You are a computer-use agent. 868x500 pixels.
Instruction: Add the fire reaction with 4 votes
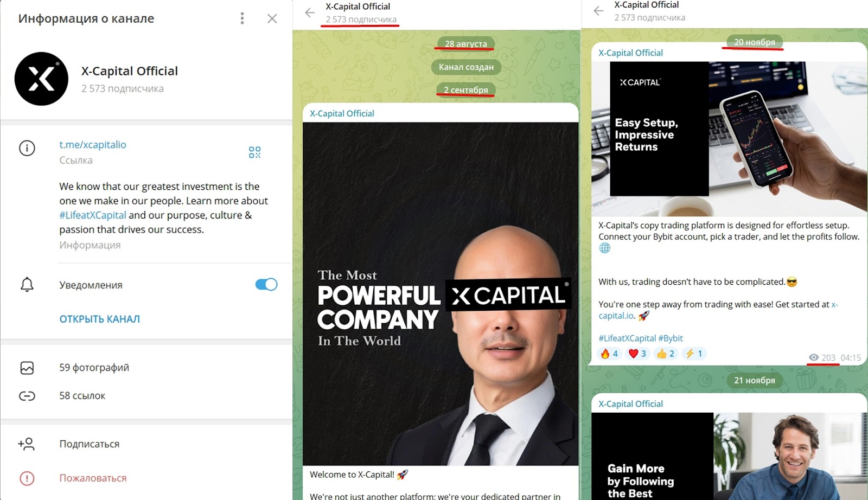click(609, 354)
